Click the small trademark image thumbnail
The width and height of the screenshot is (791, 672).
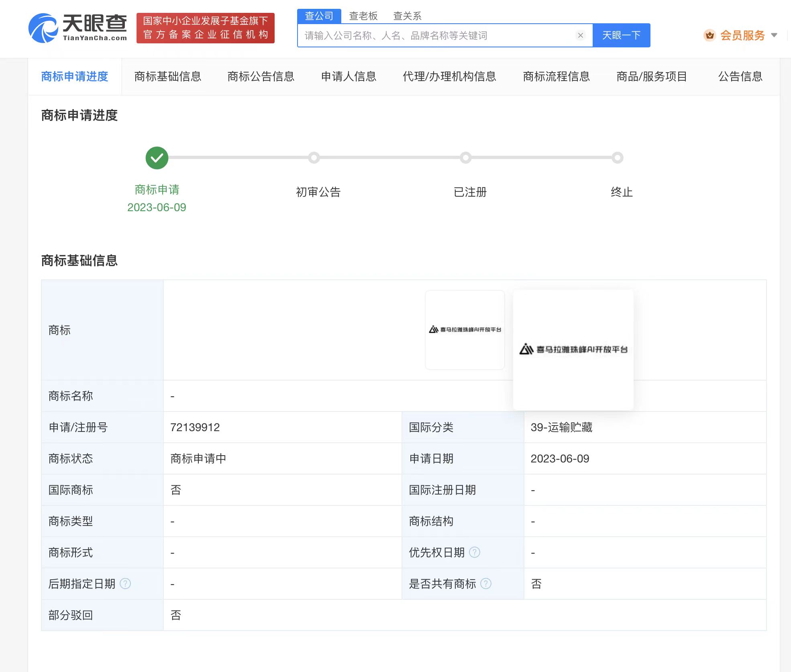[x=465, y=330]
